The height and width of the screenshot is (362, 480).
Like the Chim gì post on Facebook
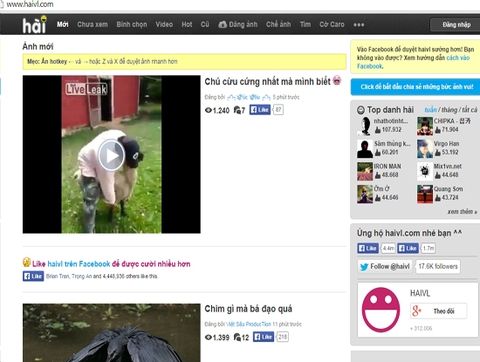pyautogui.click(x=263, y=337)
